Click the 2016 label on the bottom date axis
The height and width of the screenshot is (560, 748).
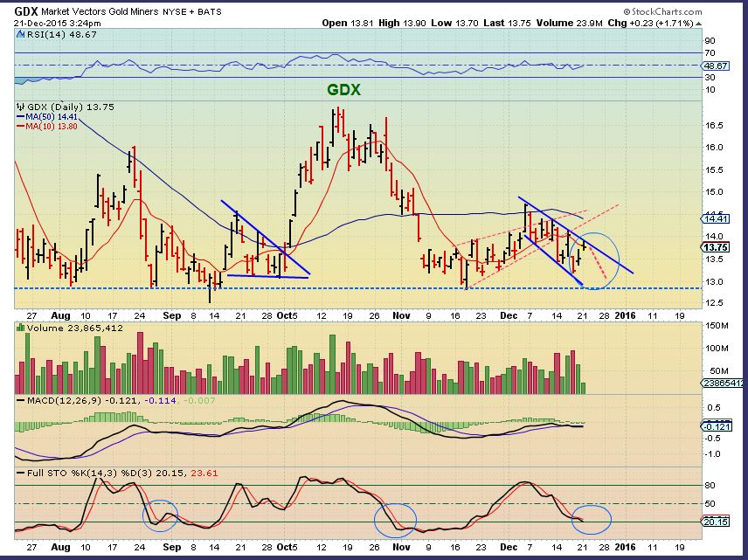(625, 547)
